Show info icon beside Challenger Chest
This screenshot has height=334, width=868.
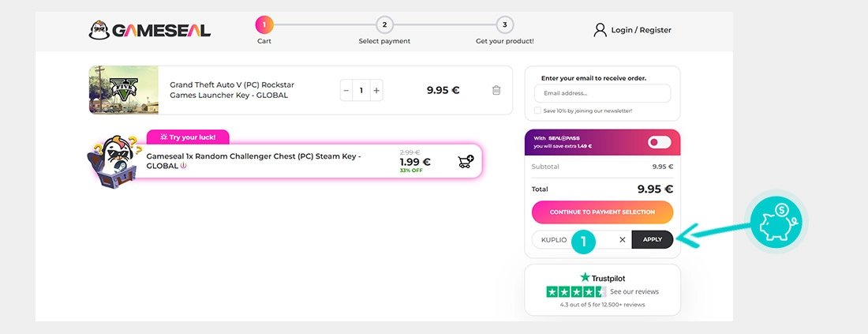pyautogui.click(x=183, y=166)
